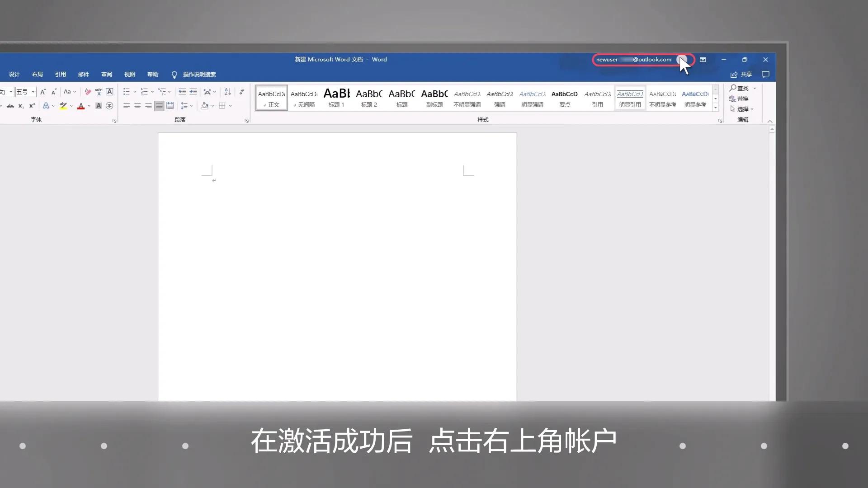
Task: Select the text highlight color icon
Action: tap(63, 106)
